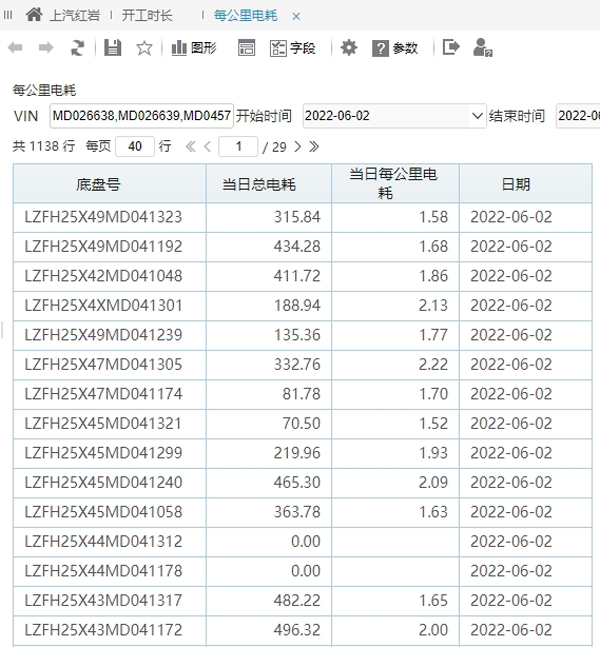Click the table layout icon beside 图形
This screenshot has height=647, width=600.
[246, 48]
